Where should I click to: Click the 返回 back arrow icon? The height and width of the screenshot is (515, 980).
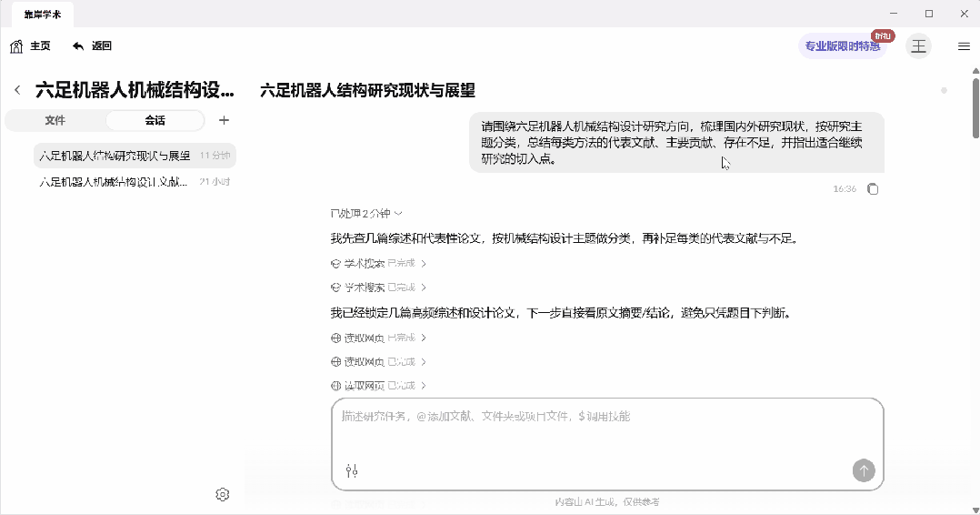click(x=78, y=46)
